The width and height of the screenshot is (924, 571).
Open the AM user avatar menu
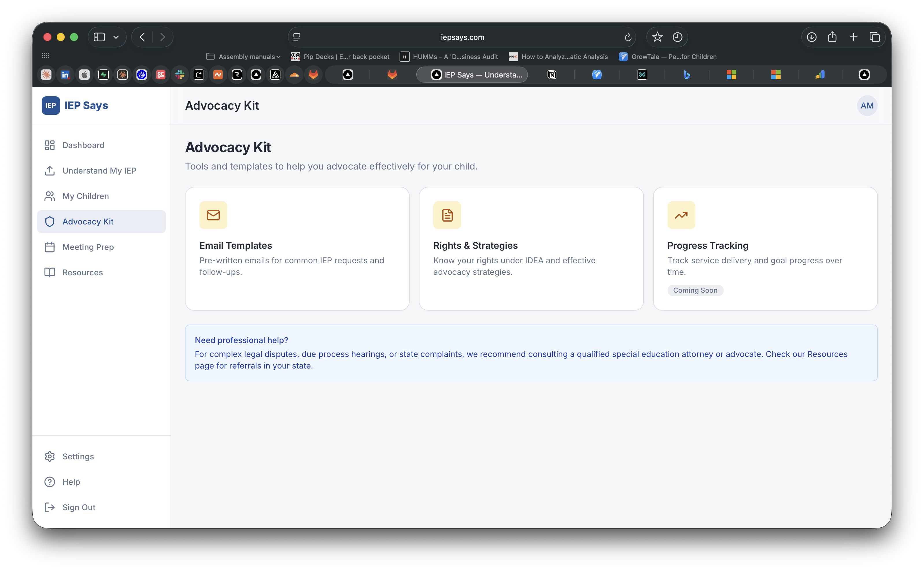click(867, 106)
